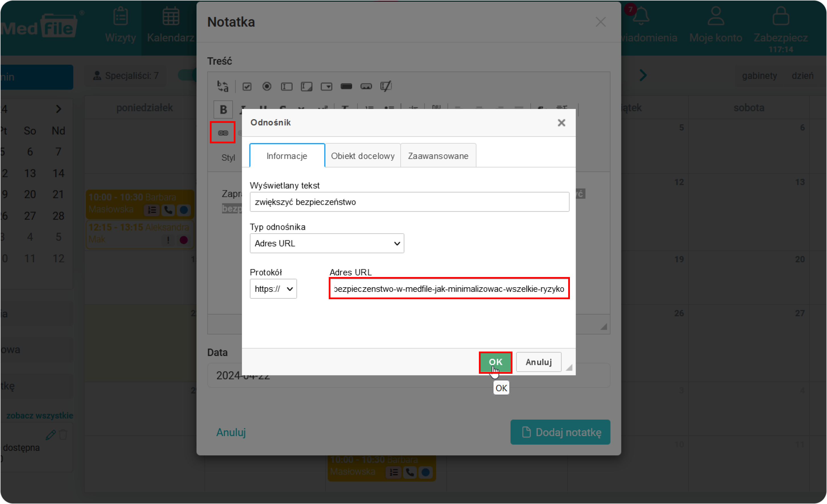Close the Odnośnik dialog with the X

[561, 123]
